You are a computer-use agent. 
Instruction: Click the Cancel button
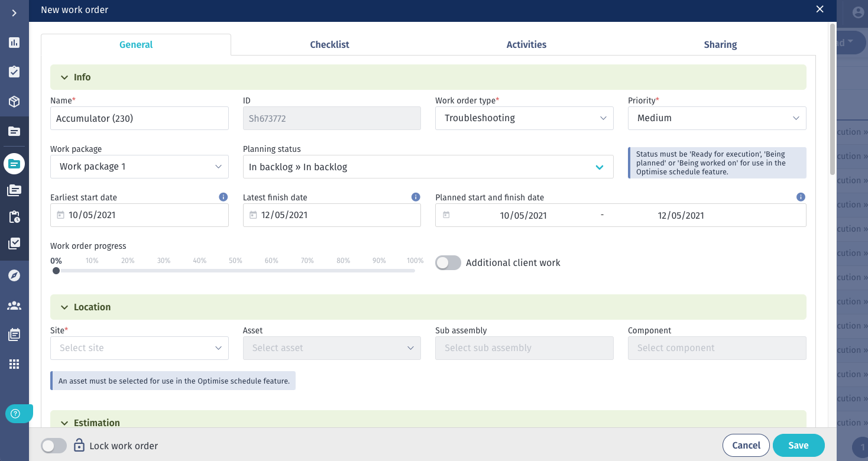(x=746, y=446)
